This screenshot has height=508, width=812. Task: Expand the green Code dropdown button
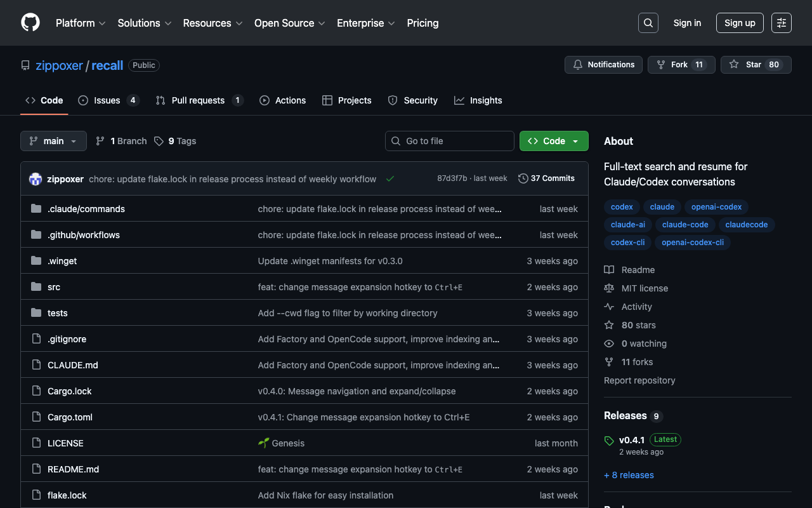(x=553, y=141)
